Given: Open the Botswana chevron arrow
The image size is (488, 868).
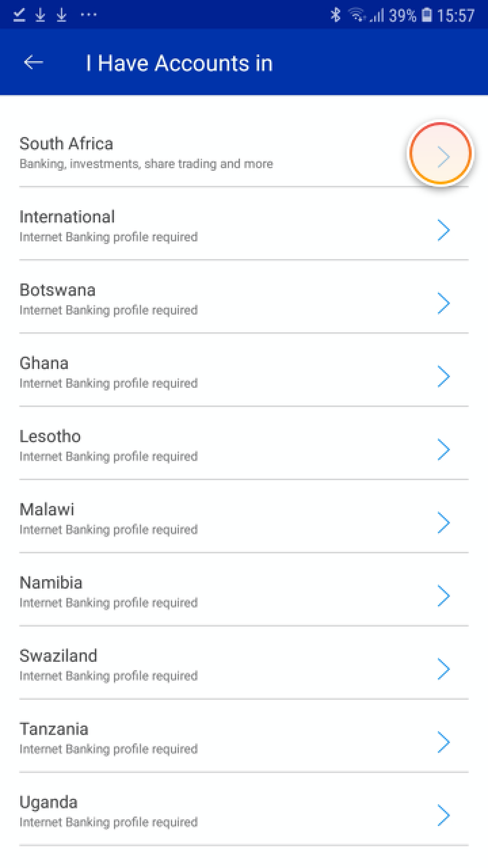Looking at the screenshot, I should pos(443,304).
